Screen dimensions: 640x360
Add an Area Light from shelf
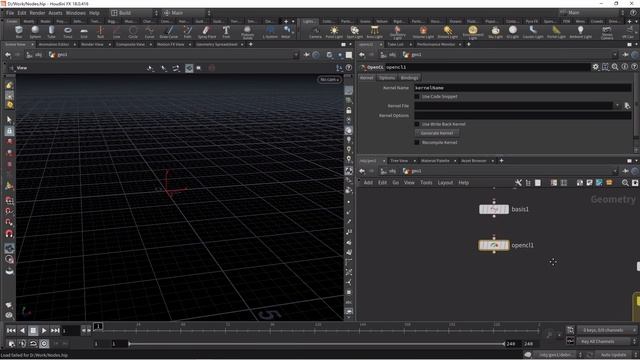[374, 32]
